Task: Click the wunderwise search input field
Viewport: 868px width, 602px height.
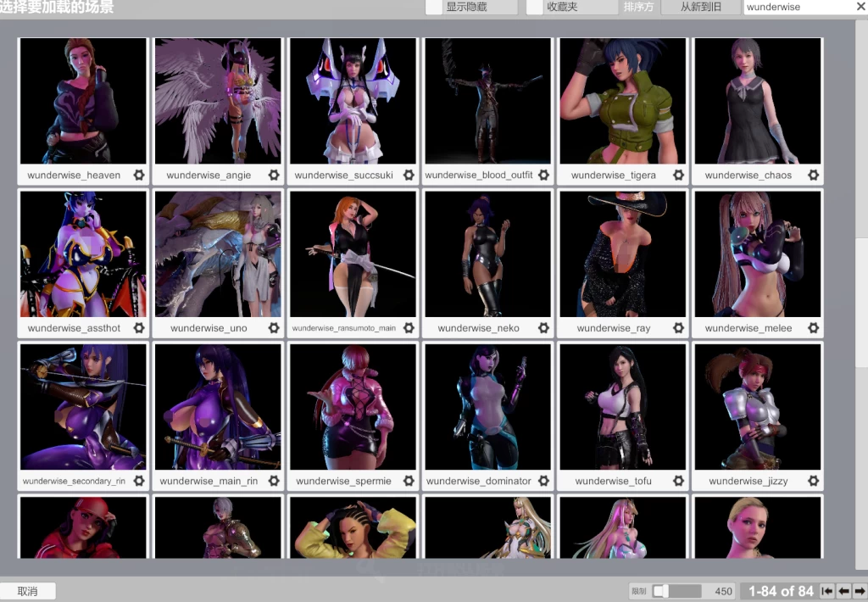Action: tap(797, 7)
